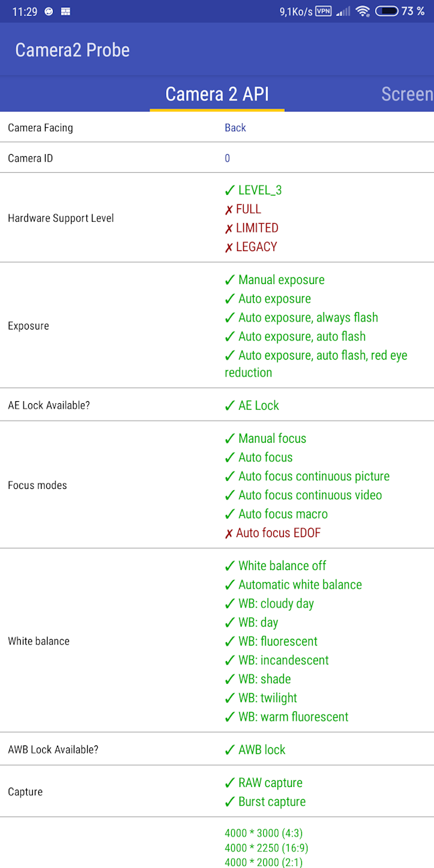Select the Camera ID value 0
The image size is (434, 868).
click(228, 158)
